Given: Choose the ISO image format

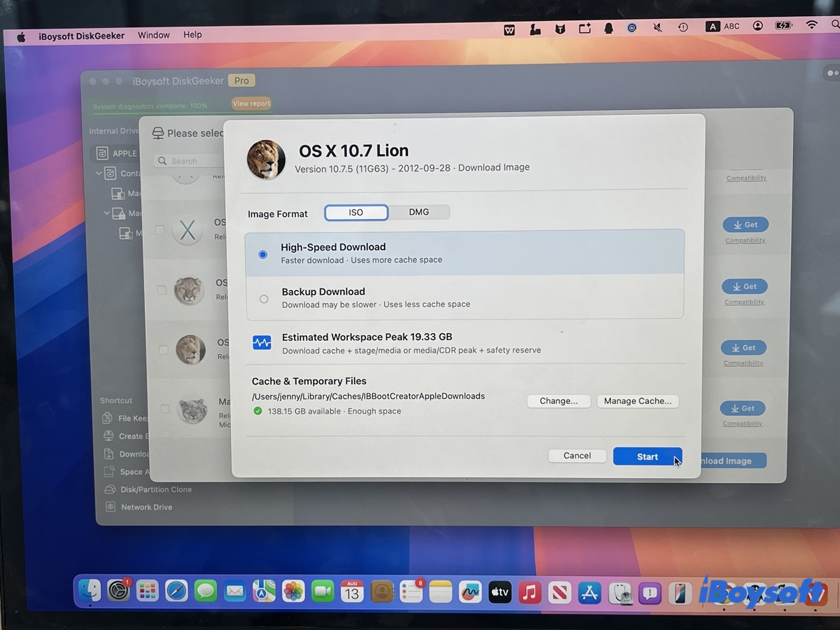Looking at the screenshot, I should tap(356, 212).
